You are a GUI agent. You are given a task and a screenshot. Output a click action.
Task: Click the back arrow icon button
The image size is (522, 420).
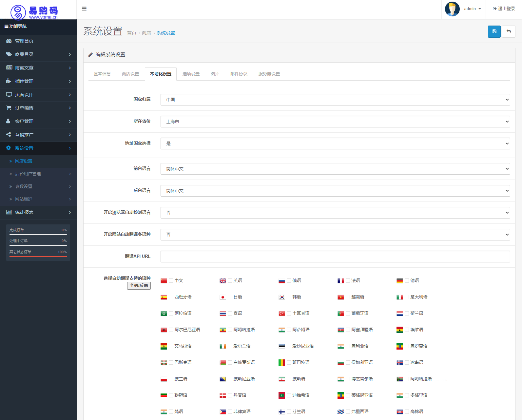pos(509,31)
